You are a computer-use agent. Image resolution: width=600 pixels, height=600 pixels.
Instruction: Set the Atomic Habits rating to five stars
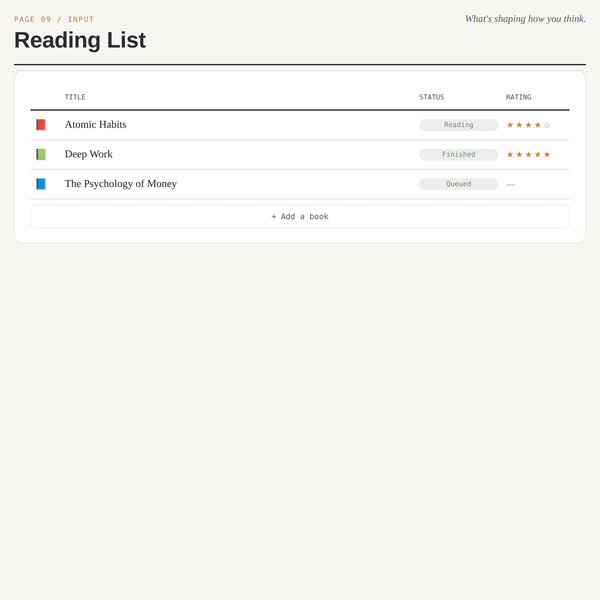[x=547, y=125]
